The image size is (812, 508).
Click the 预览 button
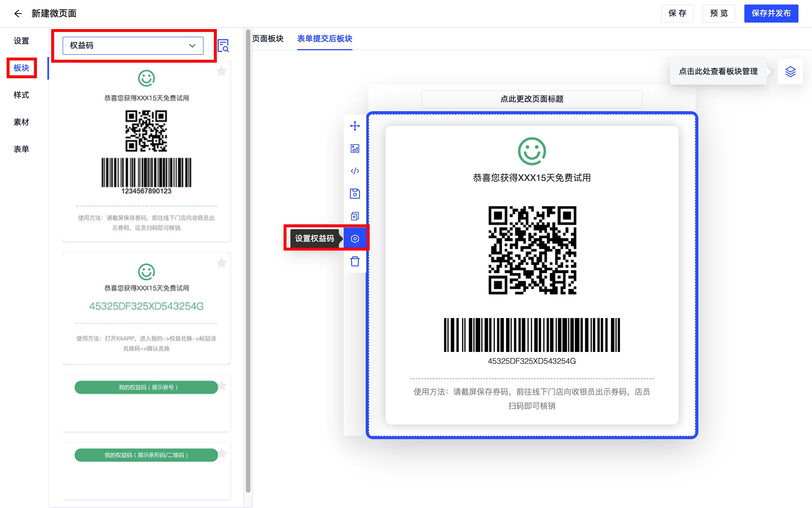pyautogui.click(x=719, y=14)
